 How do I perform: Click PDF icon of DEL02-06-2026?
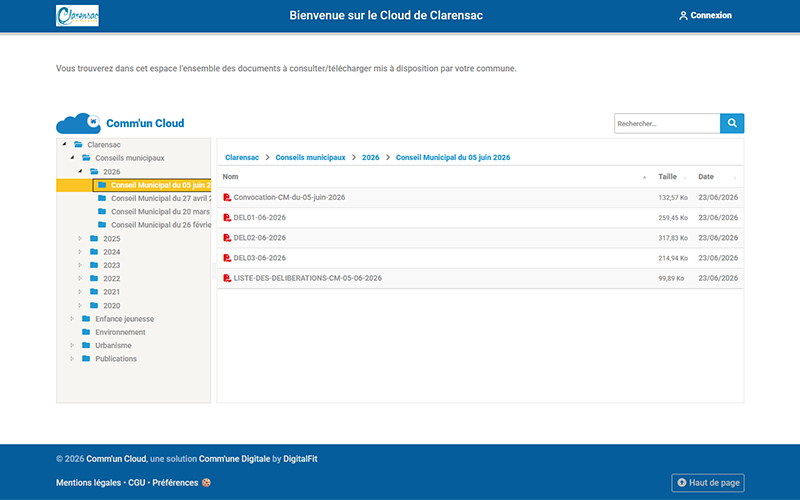coord(227,238)
